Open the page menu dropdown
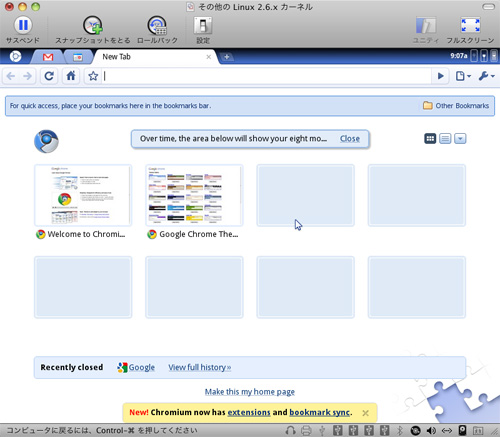This screenshot has height=437, width=500. pos(463,76)
